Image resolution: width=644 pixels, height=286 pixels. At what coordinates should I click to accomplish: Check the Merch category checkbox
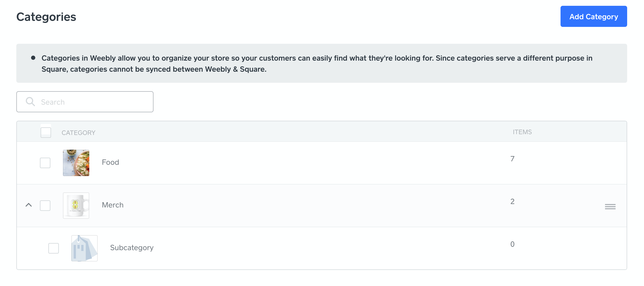click(x=45, y=206)
